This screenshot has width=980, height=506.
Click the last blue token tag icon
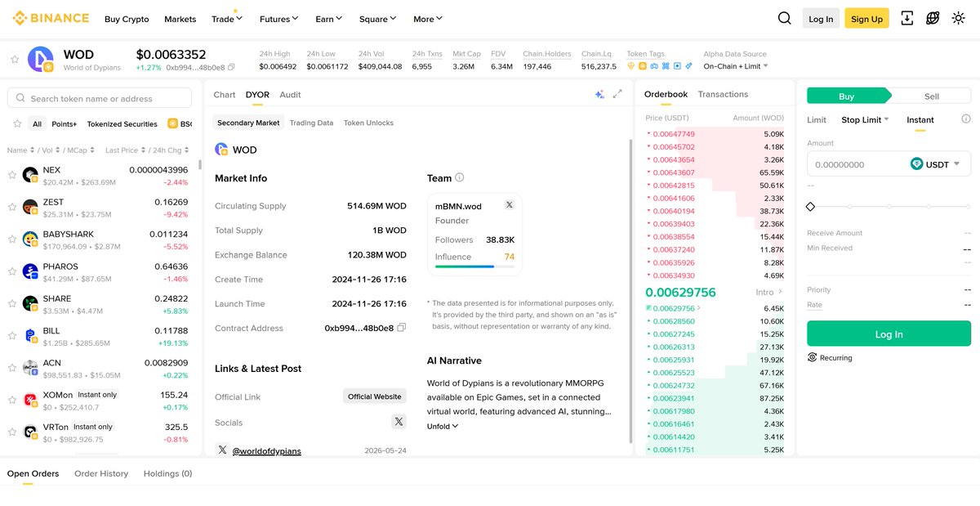click(x=688, y=66)
